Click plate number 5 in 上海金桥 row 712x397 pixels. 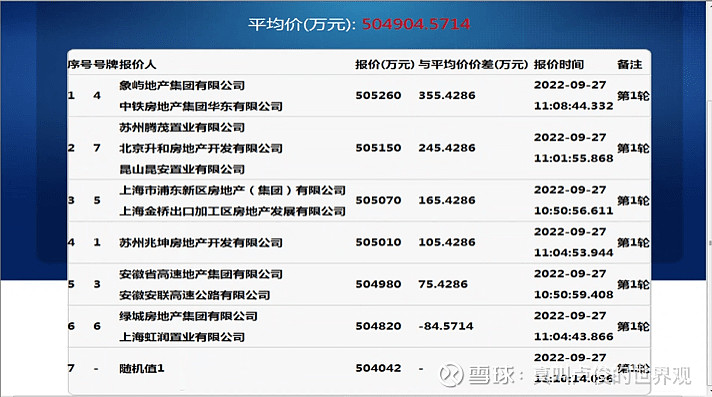[x=97, y=200]
